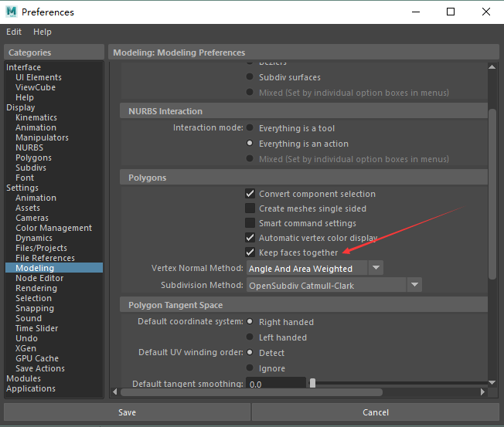
Task: Open the Help menu
Action: click(42, 32)
